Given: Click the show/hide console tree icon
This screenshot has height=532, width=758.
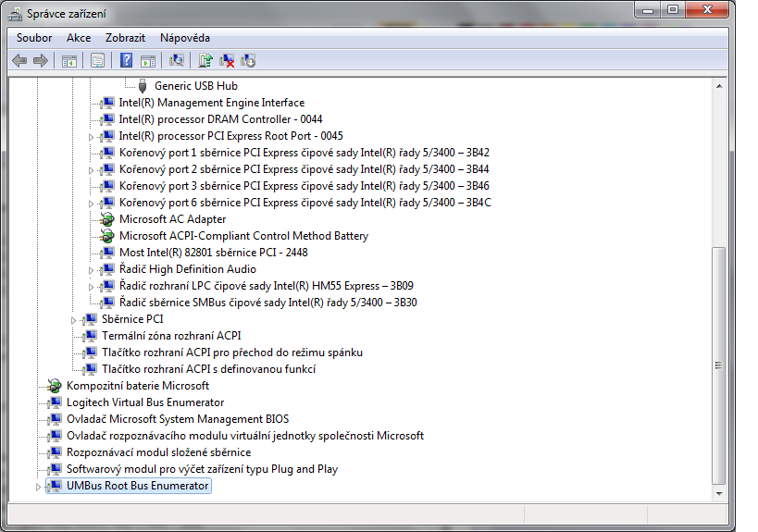Looking at the screenshot, I should pos(69,61).
